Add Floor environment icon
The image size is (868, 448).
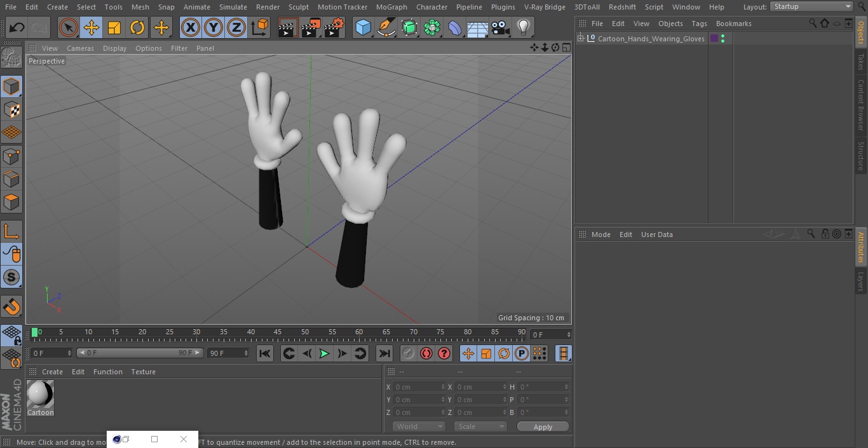click(478, 27)
